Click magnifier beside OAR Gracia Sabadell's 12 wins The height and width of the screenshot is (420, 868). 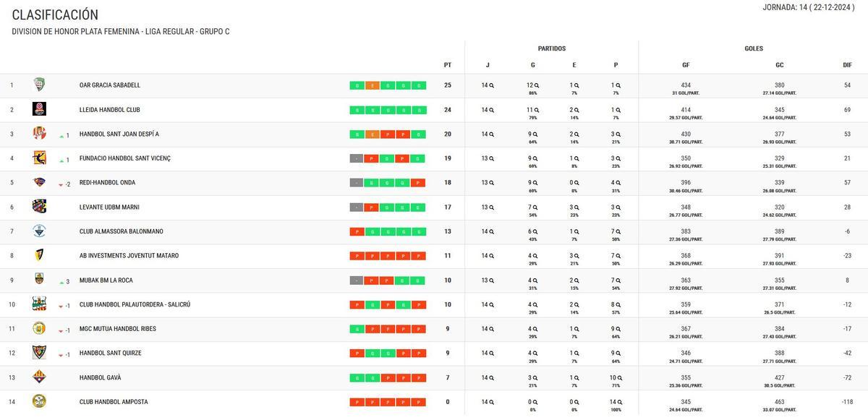[x=537, y=85]
